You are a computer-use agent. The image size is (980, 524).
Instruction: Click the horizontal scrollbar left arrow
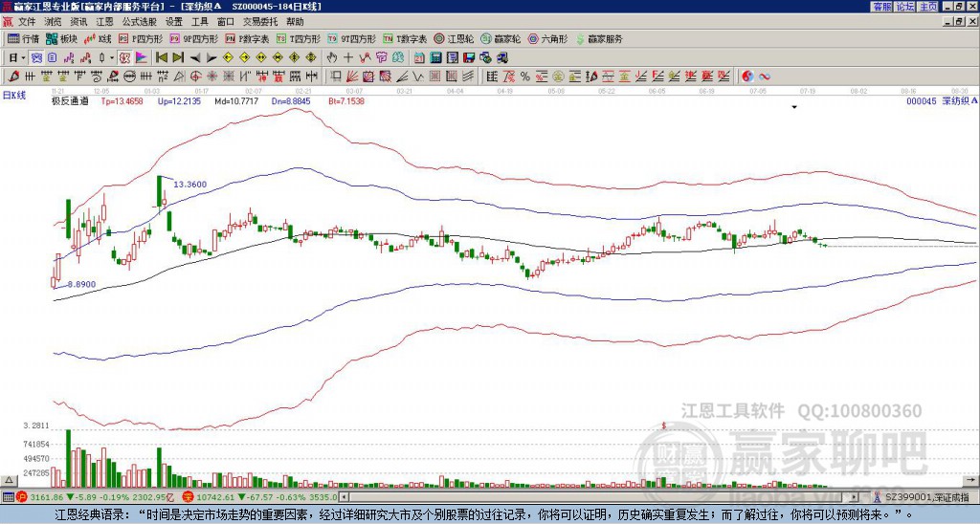343,497
